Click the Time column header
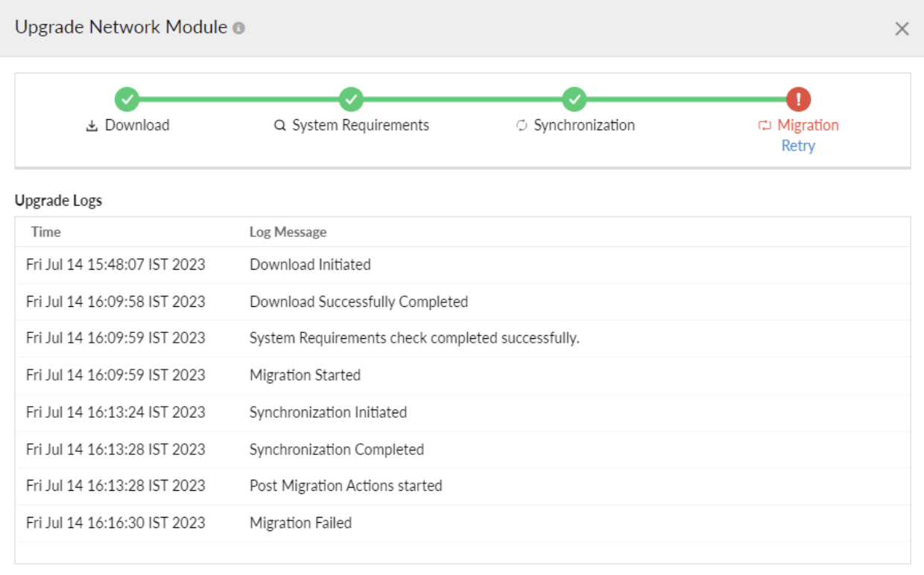Viewport: 924px width, 575px height. (46, 232)
